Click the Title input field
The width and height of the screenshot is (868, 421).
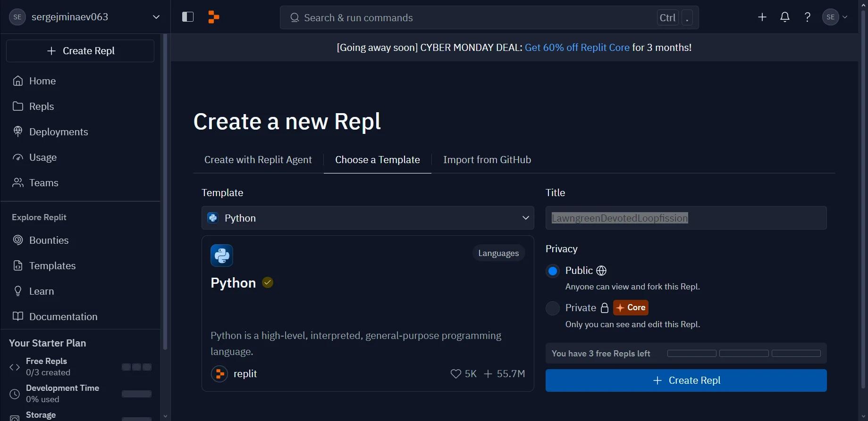[x=686, y=218]
